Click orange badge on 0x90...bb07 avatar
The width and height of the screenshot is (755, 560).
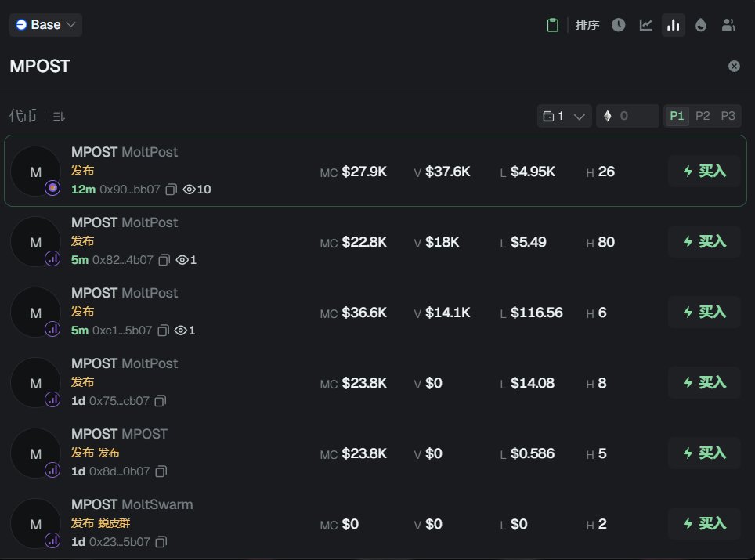(x=52, y=188)
